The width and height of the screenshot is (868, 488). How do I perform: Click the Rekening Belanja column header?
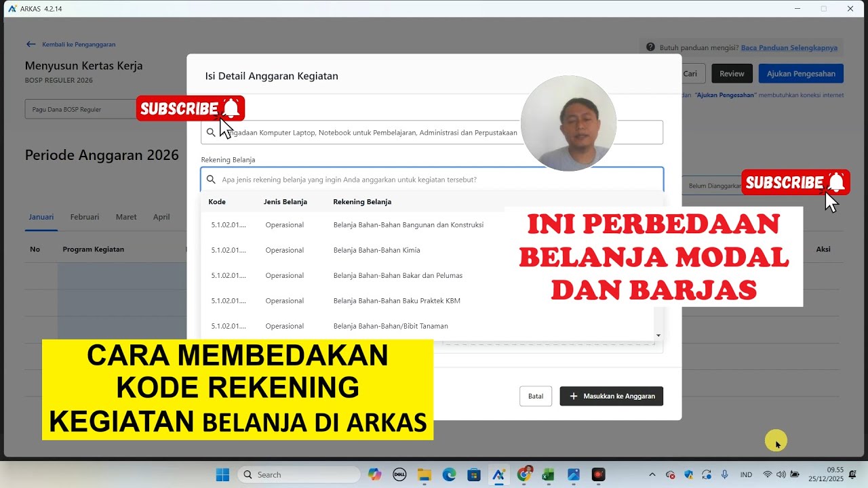362,202
